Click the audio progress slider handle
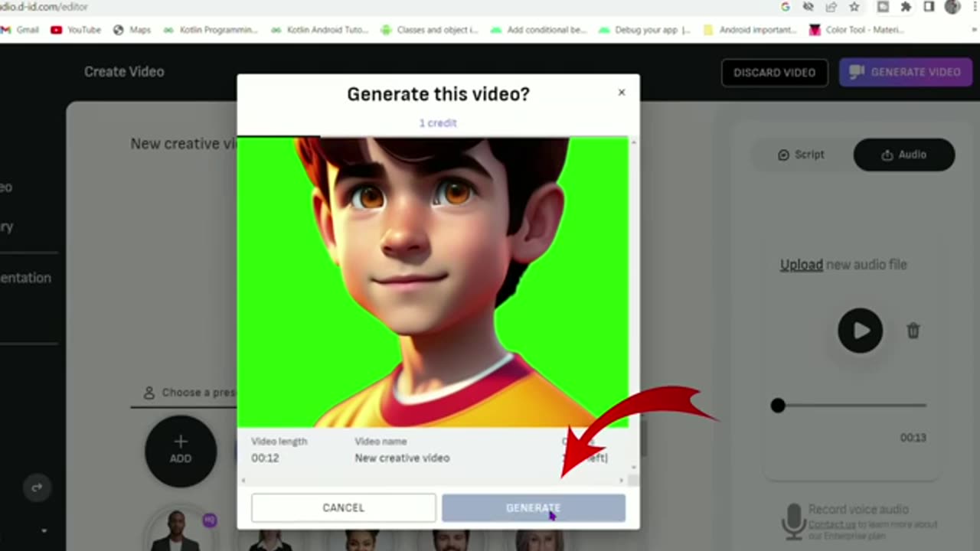 (778, 406)
